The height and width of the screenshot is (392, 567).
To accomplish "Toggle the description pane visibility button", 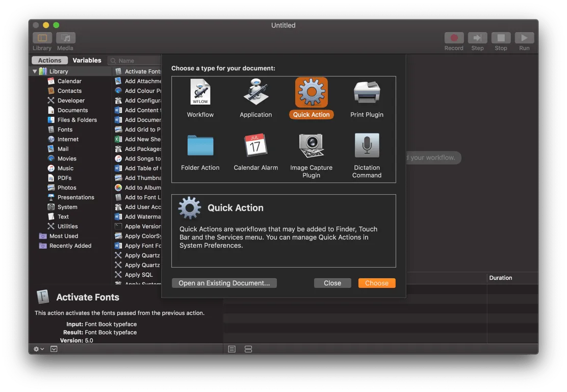I will coord(54,349).
